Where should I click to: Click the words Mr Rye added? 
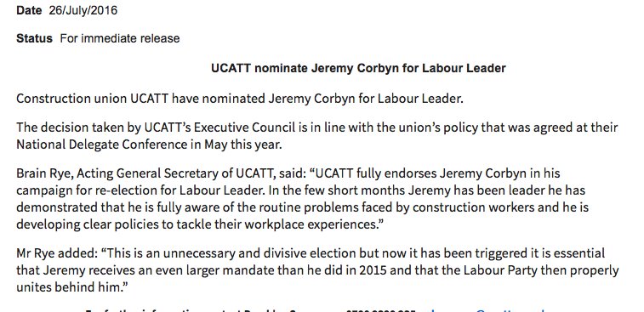tap(55, 252)
